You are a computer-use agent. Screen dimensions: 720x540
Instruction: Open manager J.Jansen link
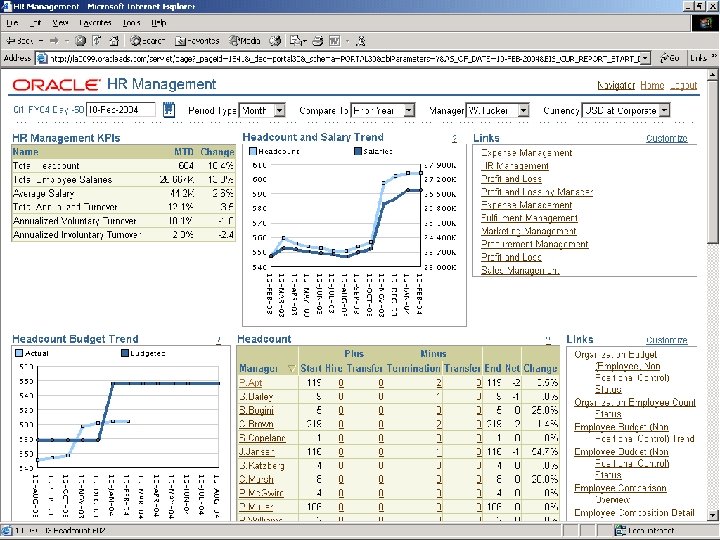click(257, 451)
